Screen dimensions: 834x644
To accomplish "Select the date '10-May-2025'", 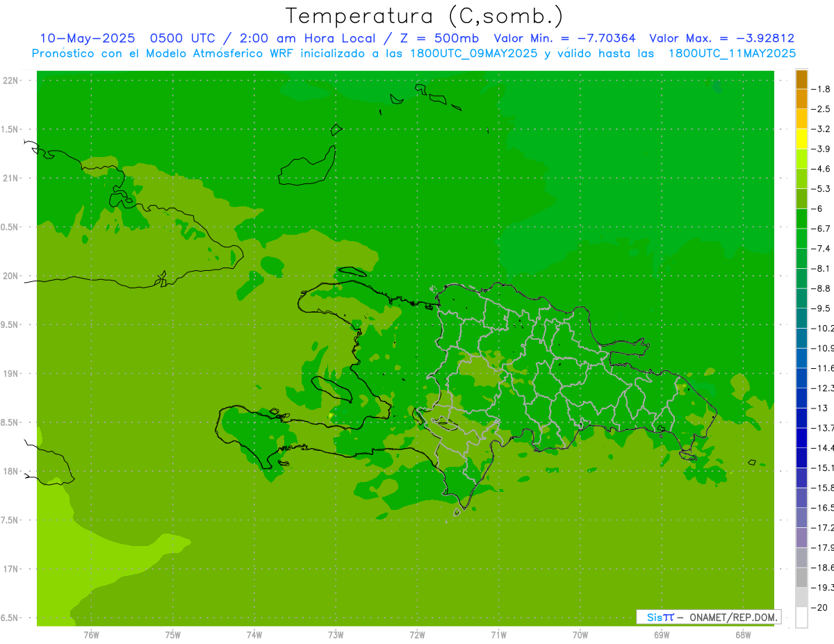I will pyautogui.click(x=87, y=38).
